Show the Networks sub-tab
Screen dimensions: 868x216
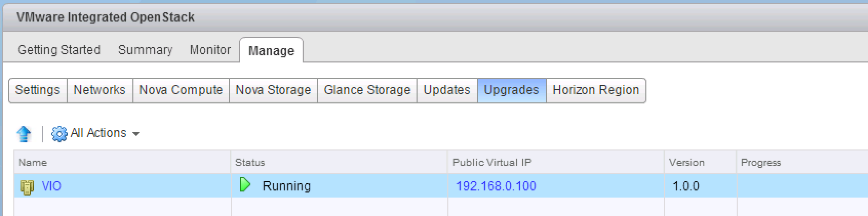point(100,90)
